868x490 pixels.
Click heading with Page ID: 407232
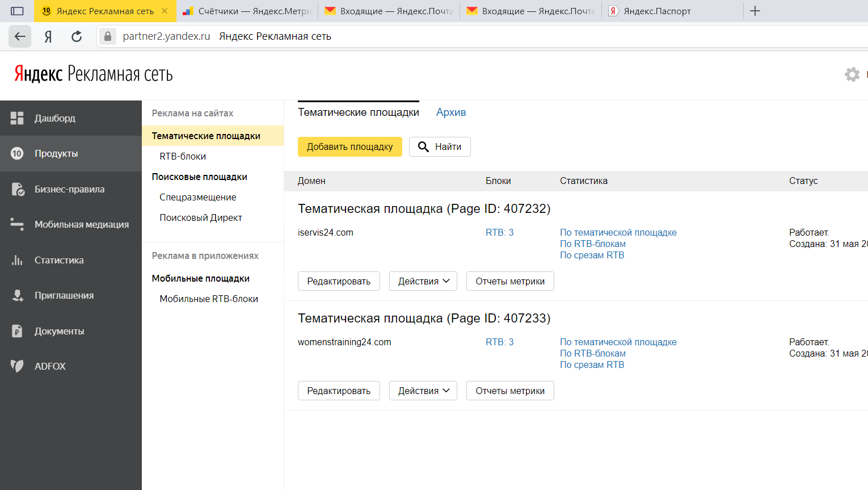[424, 208]
